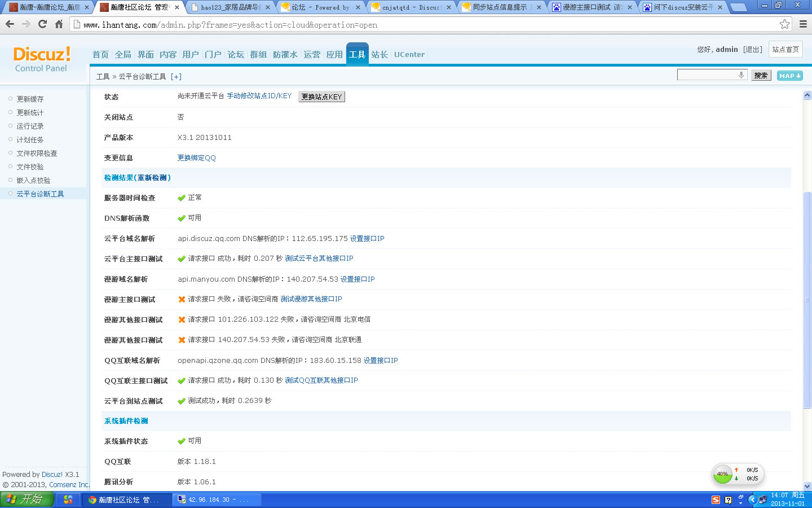Open Chrome menu hamburger icon

coord(803,24)
